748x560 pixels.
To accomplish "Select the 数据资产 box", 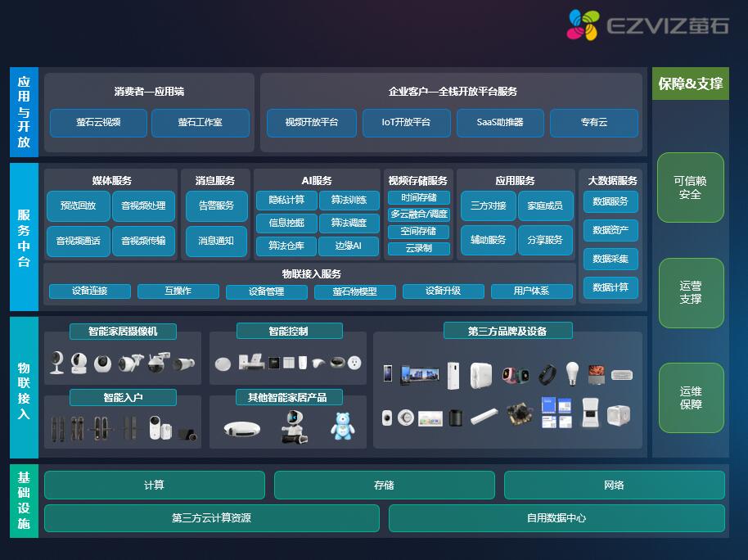I will [611, 231].
